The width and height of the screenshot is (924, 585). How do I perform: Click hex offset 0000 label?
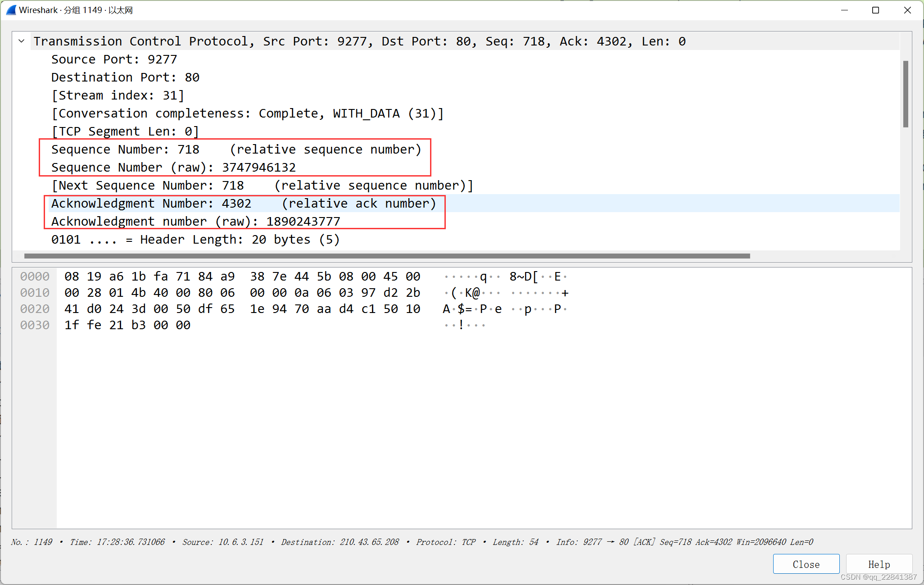coord(35,276)
